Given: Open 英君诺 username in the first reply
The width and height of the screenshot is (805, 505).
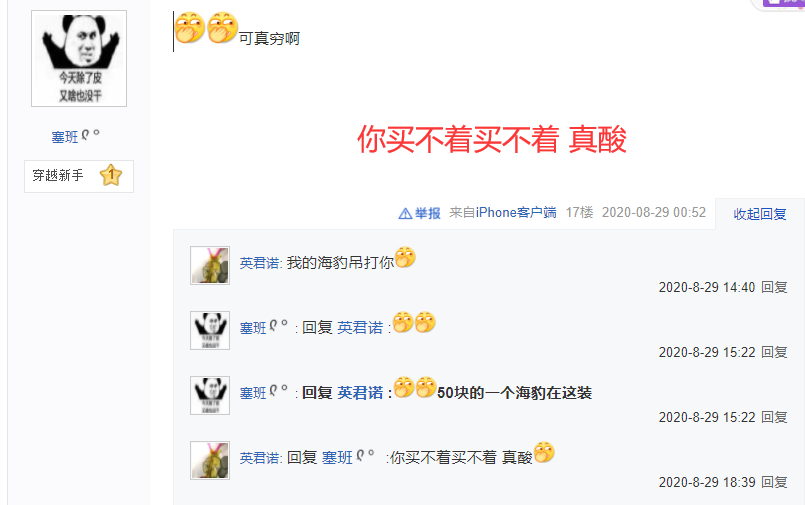Looking at the screenshot, I should pos(260,263).
